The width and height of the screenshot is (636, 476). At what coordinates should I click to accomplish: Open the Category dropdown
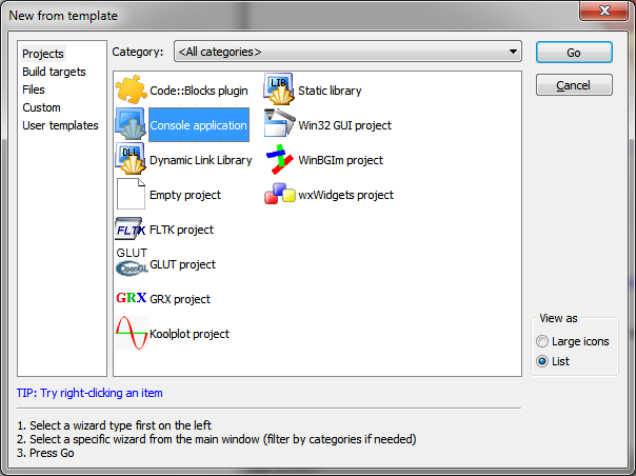[348, 51]
